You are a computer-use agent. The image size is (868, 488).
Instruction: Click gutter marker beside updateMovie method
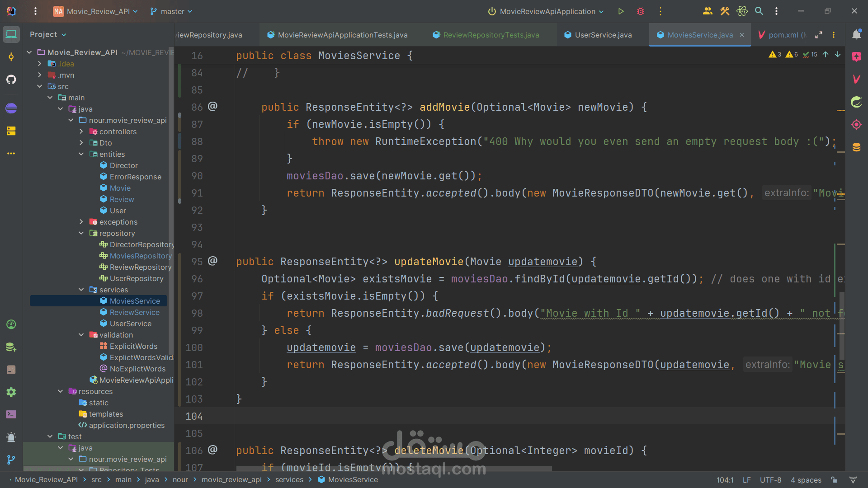coord(212,261)
